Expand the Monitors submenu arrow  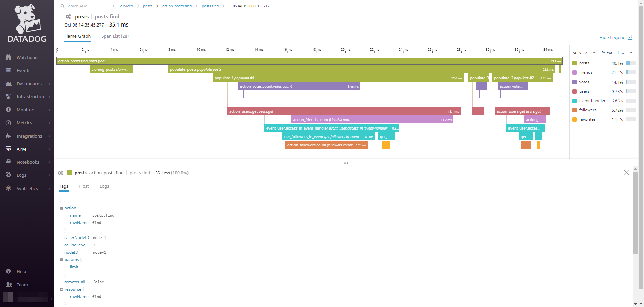pos(49,110)
